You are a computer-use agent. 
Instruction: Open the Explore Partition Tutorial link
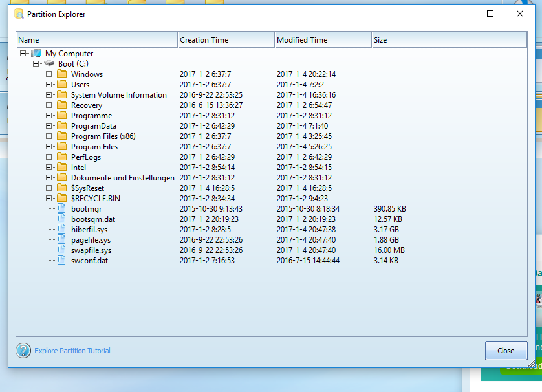(x=72, y=351)
